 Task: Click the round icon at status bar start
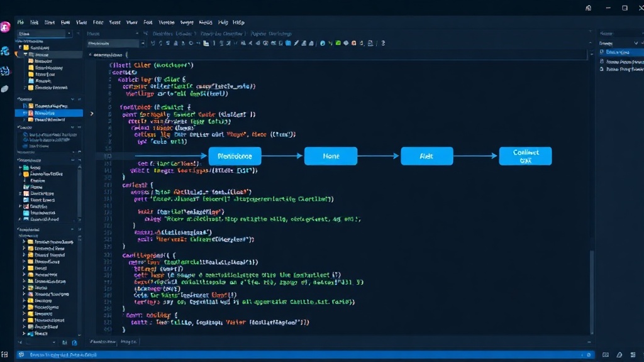(x=21, y=354)
